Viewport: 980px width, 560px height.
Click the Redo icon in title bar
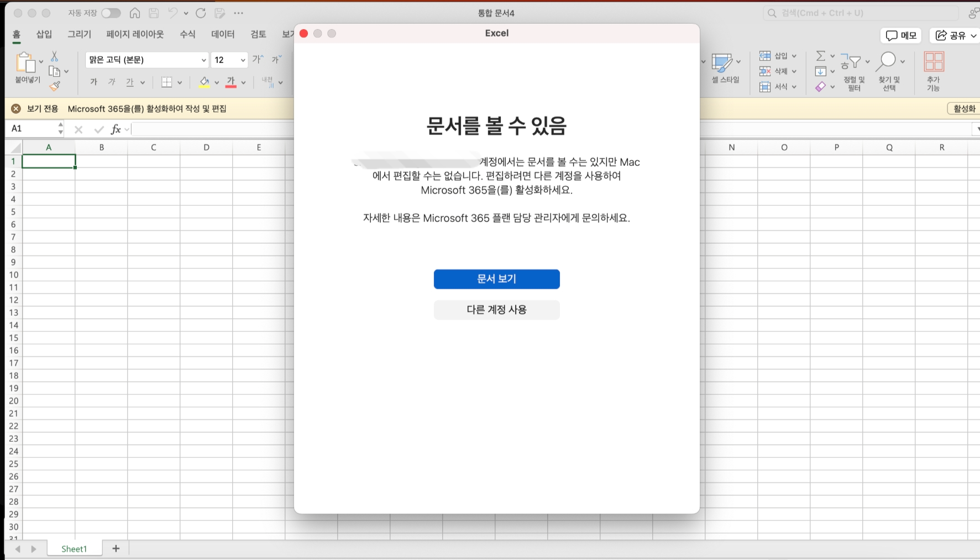coord(201,13)
